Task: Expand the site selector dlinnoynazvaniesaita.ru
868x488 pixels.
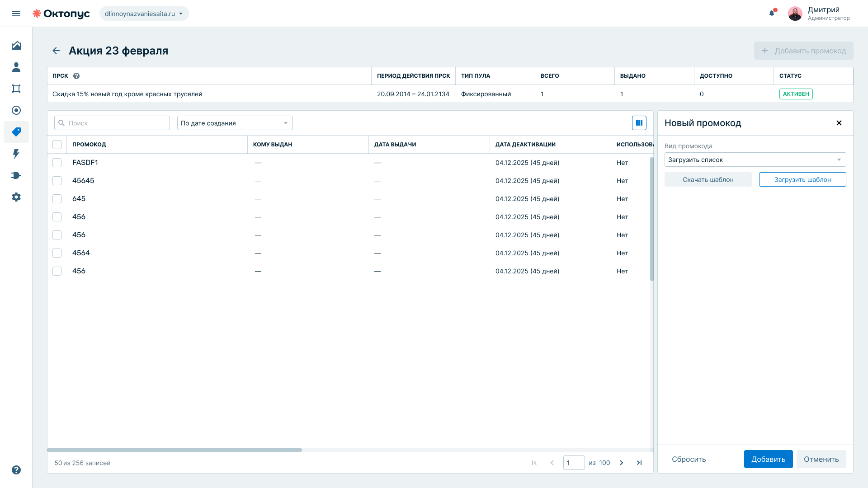Action: [x=144, y=14]
